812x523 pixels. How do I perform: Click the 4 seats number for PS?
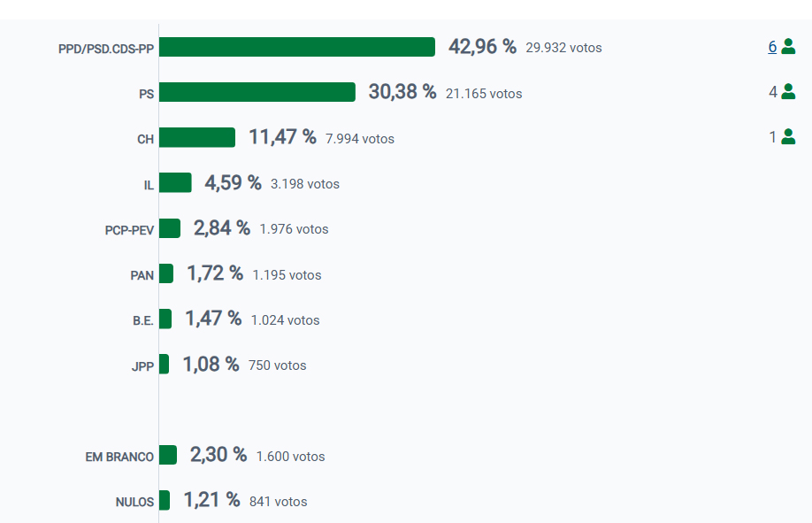[x=772, y=91]
